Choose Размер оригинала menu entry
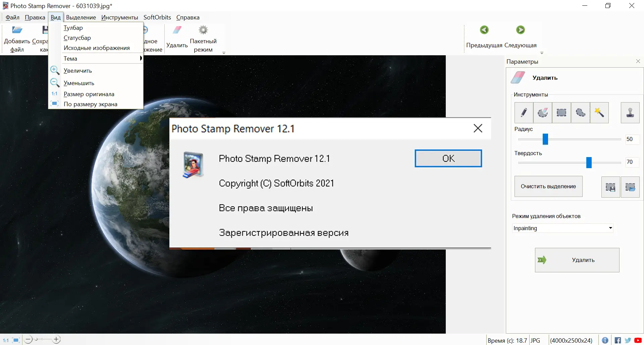Viewport: 644px width, 345px height. pos(96,94)
